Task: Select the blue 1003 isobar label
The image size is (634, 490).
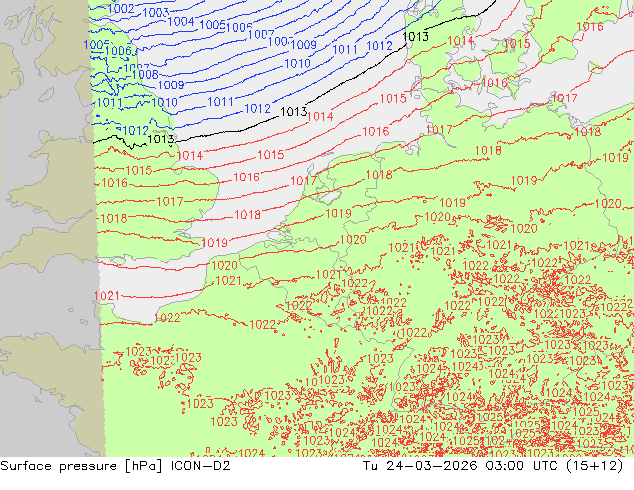Action: tap(156, 13)
